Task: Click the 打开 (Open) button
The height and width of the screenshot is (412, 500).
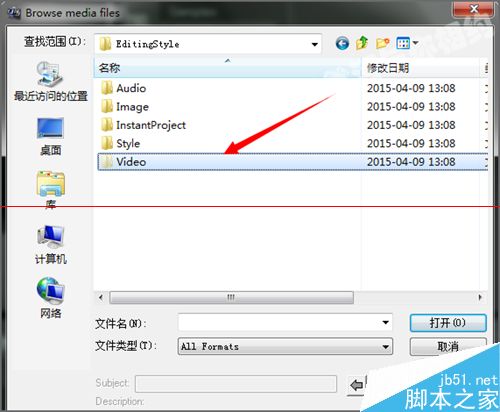Action: point(448,323)
